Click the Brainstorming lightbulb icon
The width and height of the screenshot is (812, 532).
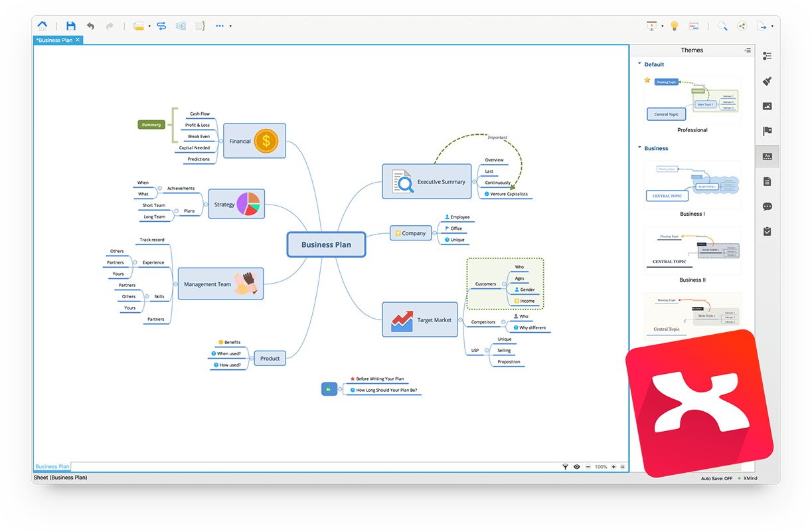(674, 26)
